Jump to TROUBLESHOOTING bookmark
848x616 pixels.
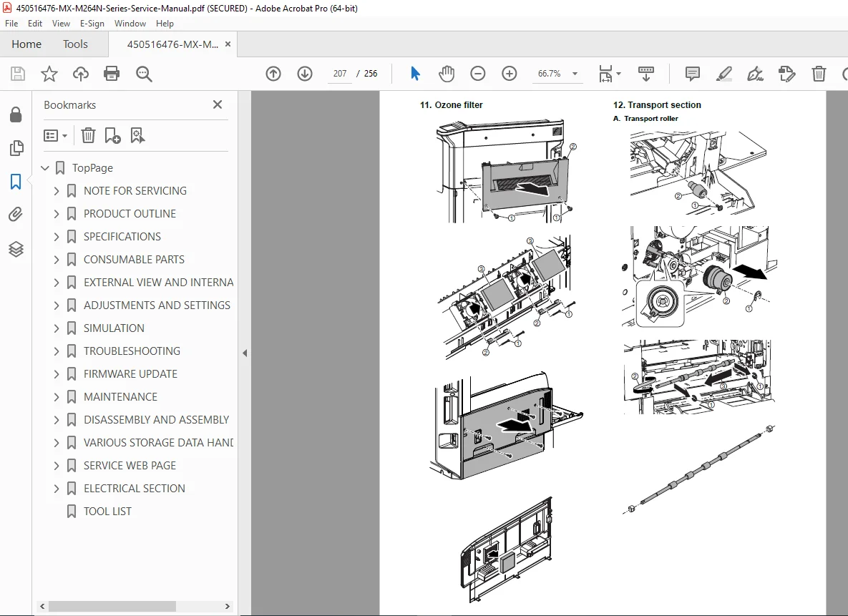pos(132,351)
